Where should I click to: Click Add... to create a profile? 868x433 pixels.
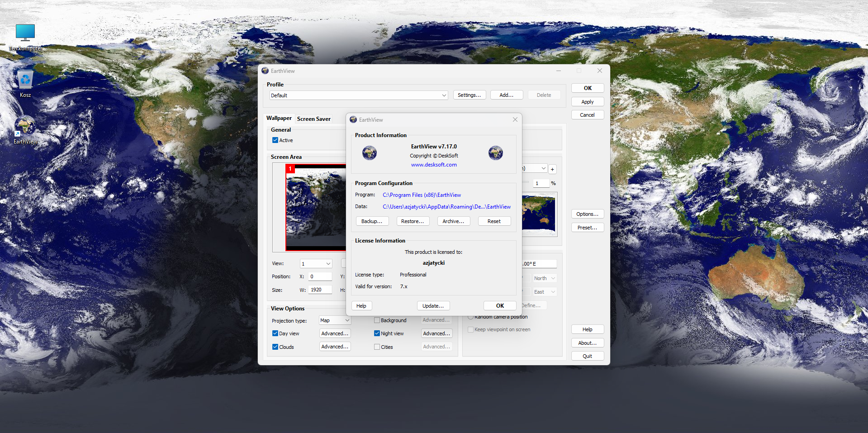point(507,95)
